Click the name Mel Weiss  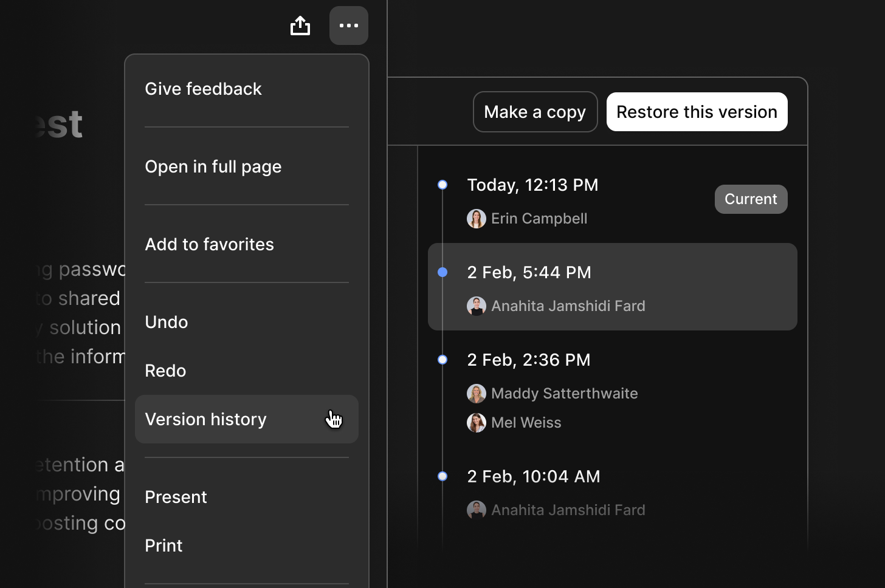click(526, 423)
